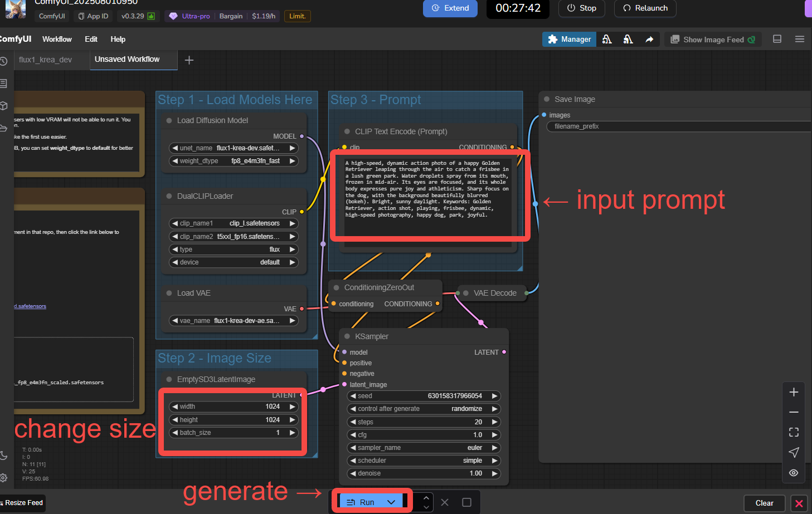Click the seed value field

click(424, 396)
